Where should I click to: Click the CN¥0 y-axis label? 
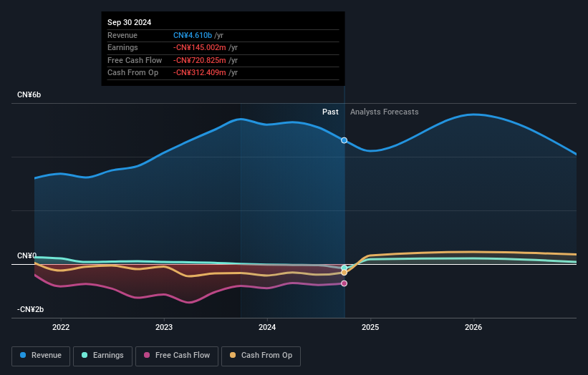(x=26, y=256)
